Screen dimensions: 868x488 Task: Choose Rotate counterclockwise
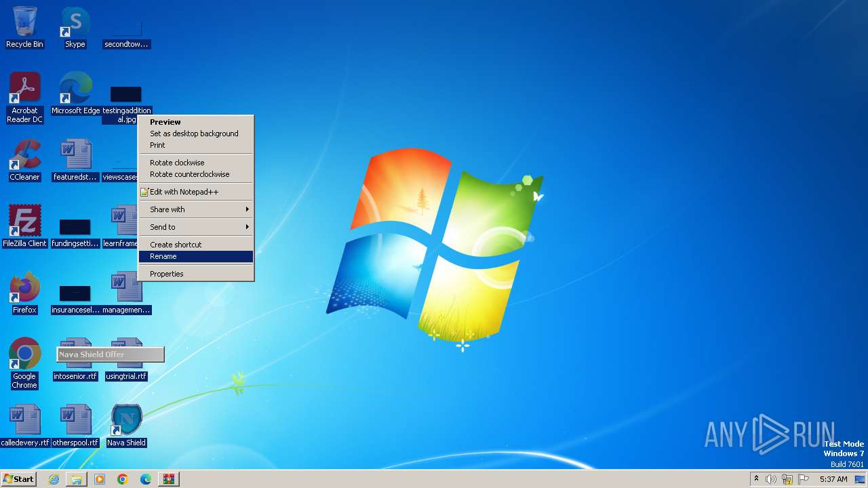pyautogui.click(x=196, y=174)
